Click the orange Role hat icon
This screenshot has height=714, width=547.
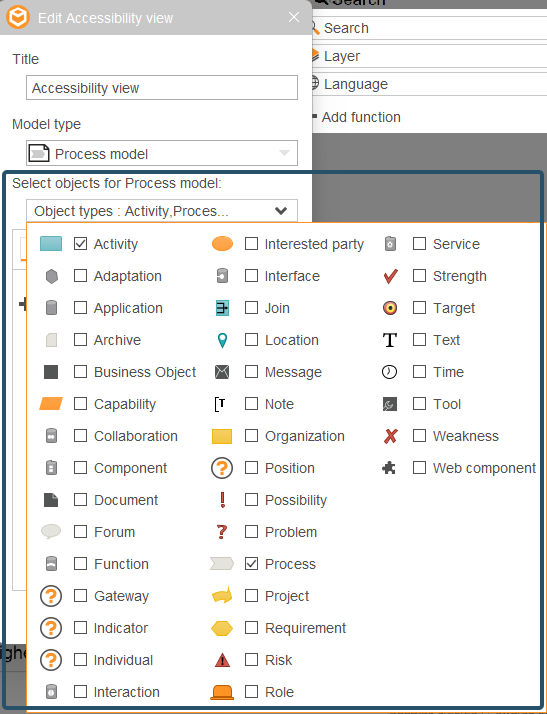tap(222, 692)
